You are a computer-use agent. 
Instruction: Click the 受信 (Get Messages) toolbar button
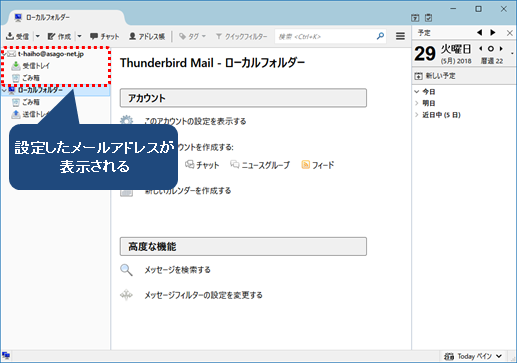[17, 36]
